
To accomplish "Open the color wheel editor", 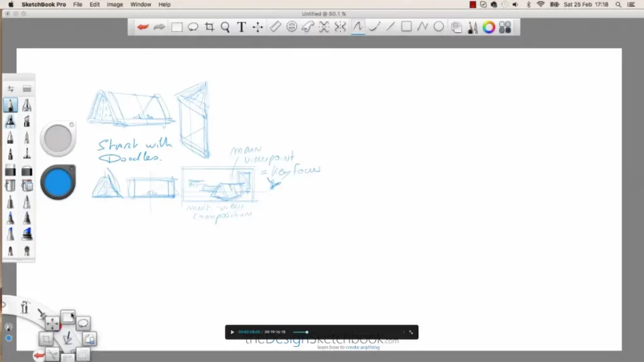I will click(x=489, y=27).
